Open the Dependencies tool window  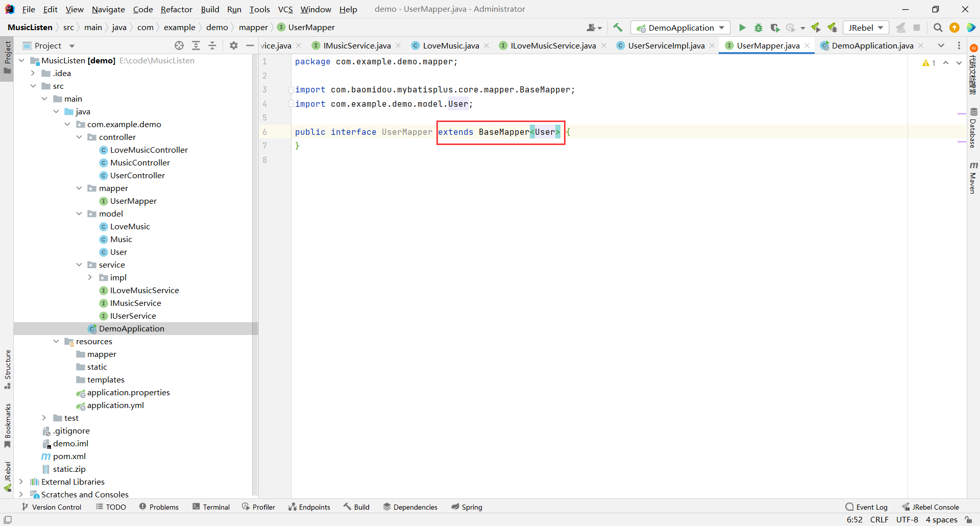(410, 507)
